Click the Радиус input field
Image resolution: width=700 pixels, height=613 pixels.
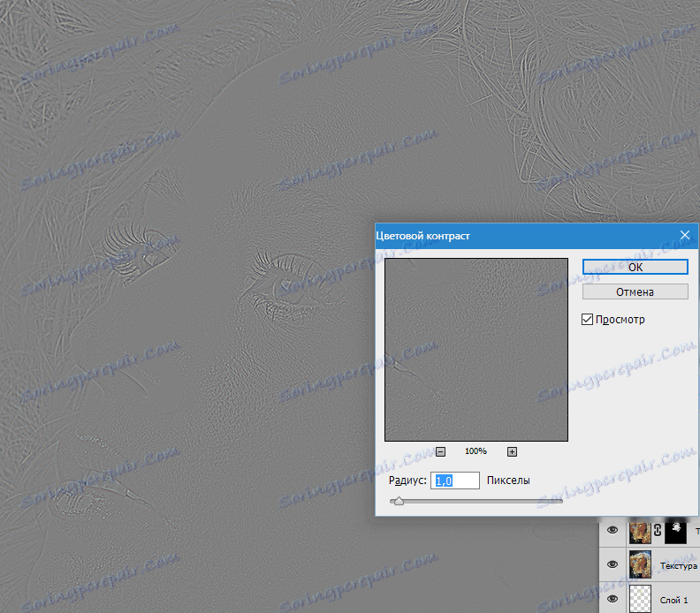454,481
